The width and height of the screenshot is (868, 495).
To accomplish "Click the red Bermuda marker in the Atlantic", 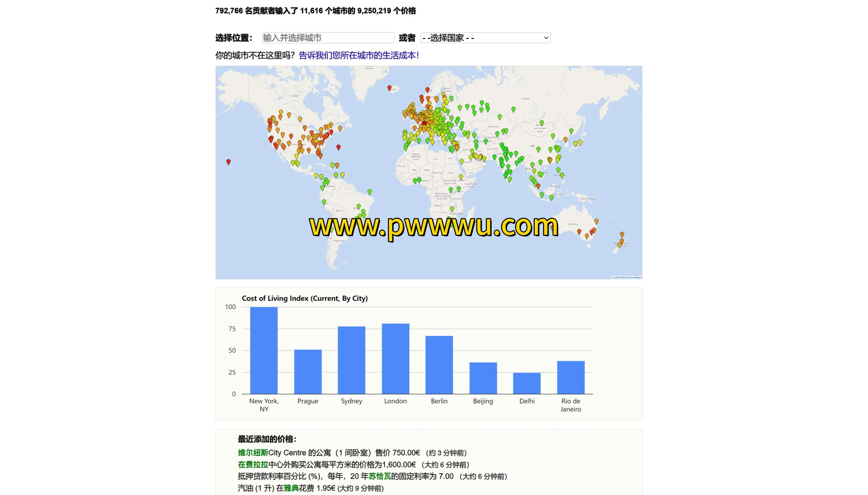I will point(338,147).
